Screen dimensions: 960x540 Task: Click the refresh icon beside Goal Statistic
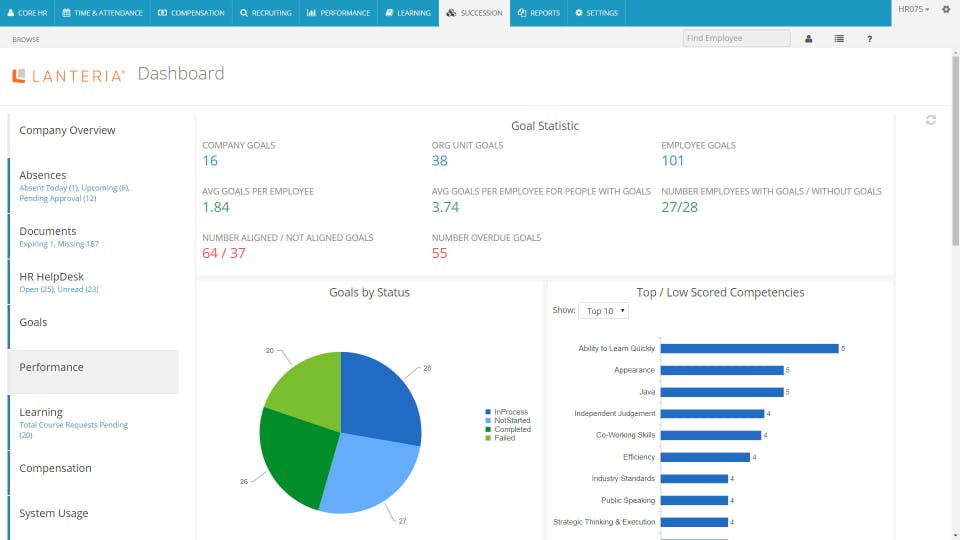931,120
